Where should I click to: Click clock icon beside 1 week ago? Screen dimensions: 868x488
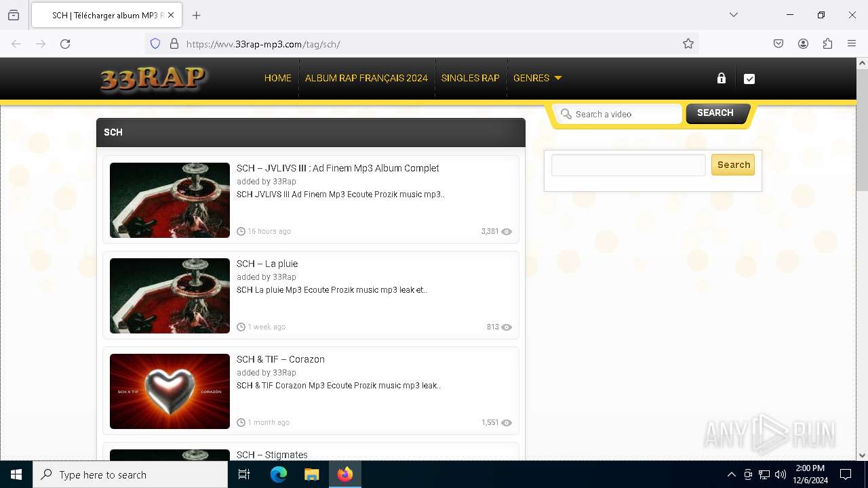[241, 327]
